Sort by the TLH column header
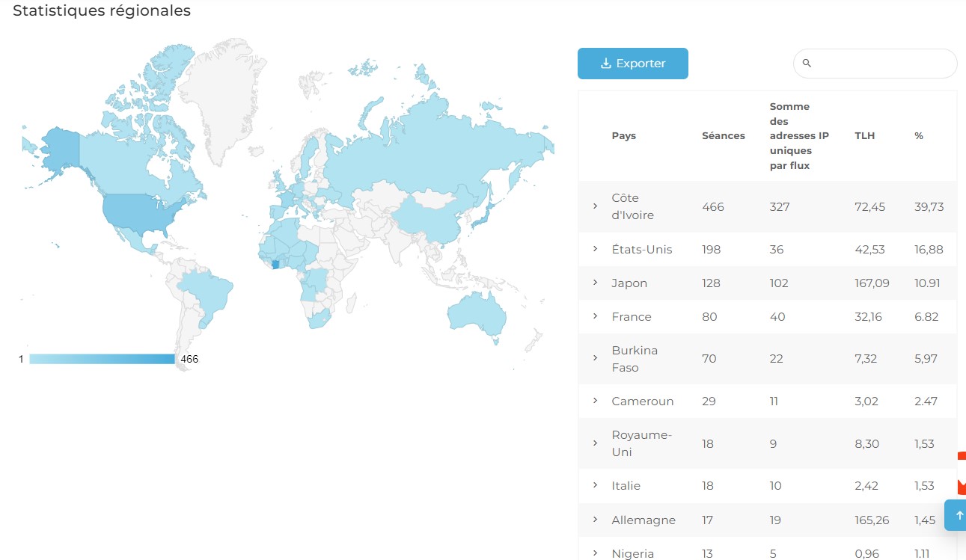 tap(864, 136)
